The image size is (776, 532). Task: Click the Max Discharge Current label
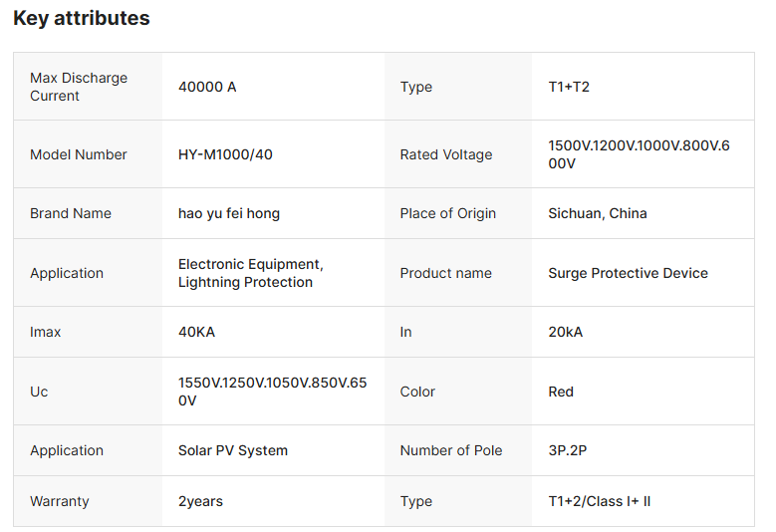79,87
